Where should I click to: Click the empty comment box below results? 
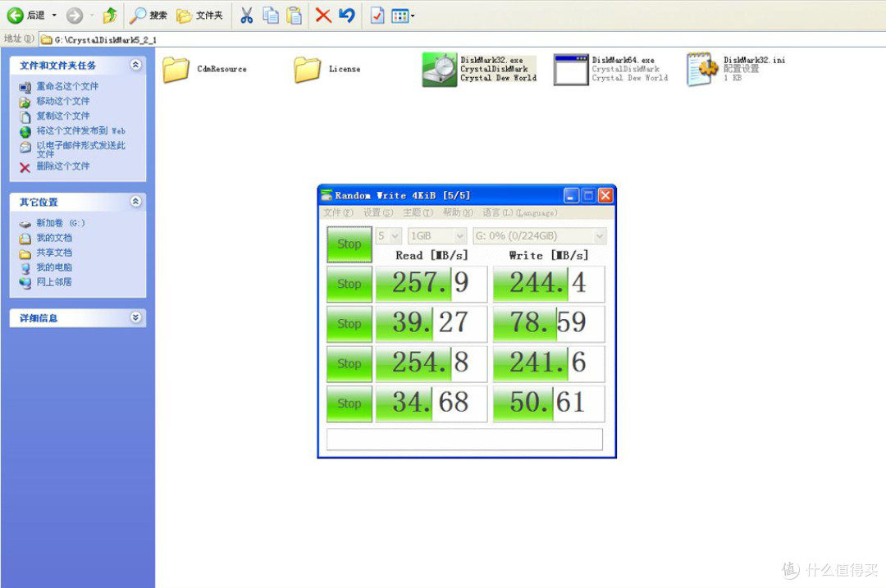[x=464, y=440]
